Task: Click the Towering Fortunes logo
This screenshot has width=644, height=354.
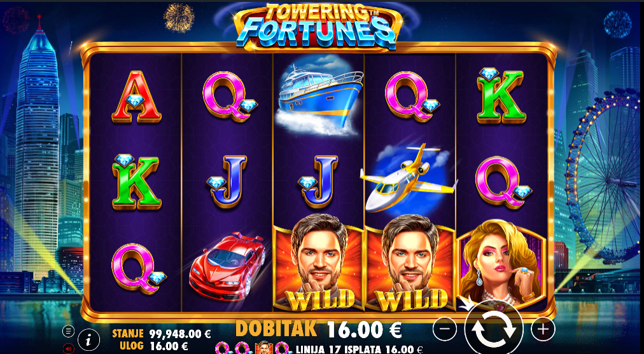Action: (x=319, y=27)
